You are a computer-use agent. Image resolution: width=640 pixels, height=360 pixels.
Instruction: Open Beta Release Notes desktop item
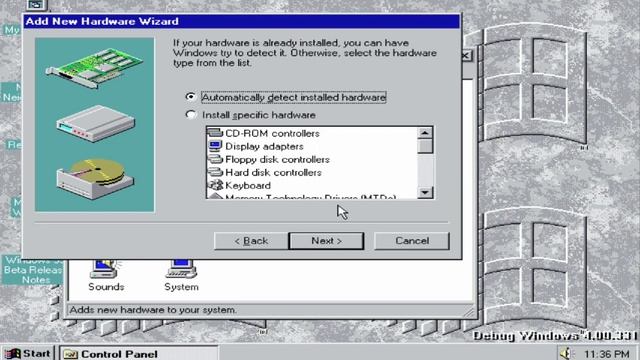(33, 269)
